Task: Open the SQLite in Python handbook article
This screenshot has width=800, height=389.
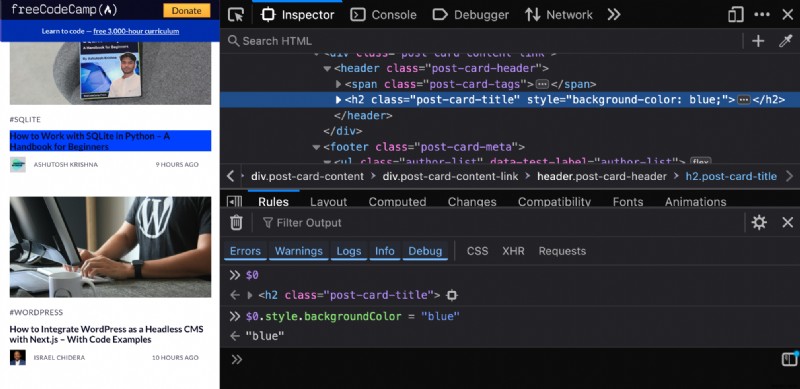Action: [x=90, y=141]
